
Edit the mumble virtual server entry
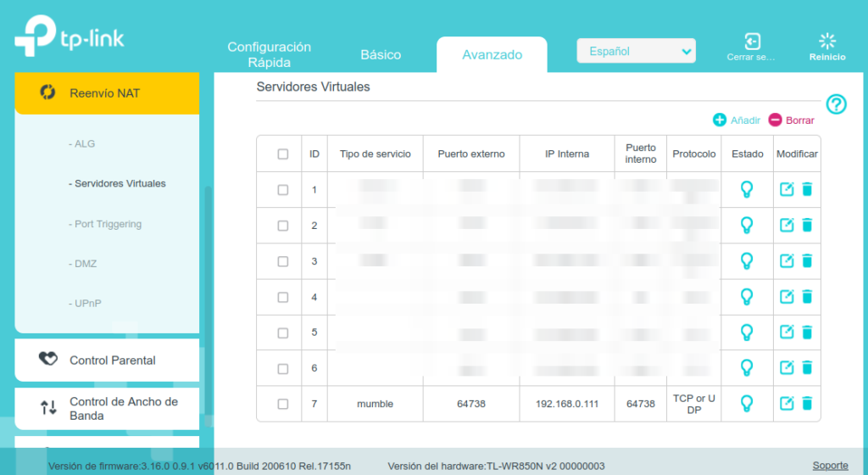click(787, 404)
